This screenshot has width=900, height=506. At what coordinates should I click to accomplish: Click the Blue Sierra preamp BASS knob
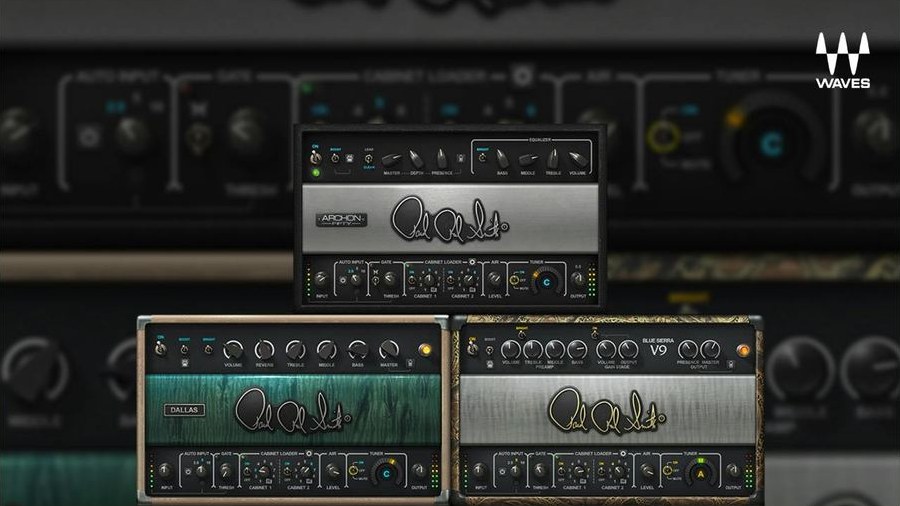577,349
